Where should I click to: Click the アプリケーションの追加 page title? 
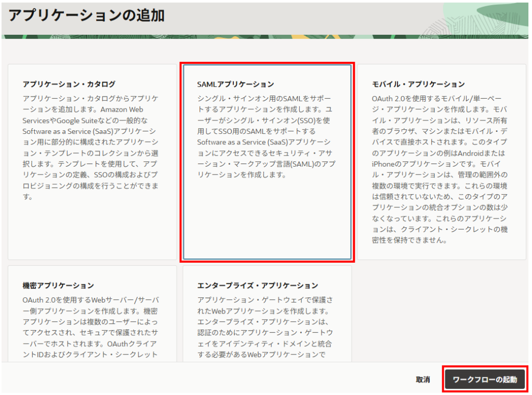click(86, 16)
